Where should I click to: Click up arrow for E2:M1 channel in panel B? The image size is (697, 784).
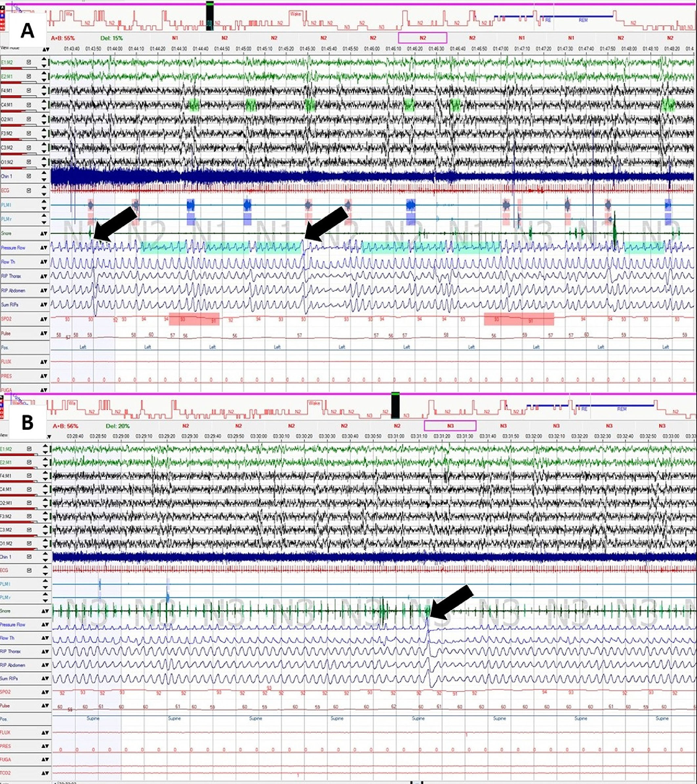click(x=45, y=460)
